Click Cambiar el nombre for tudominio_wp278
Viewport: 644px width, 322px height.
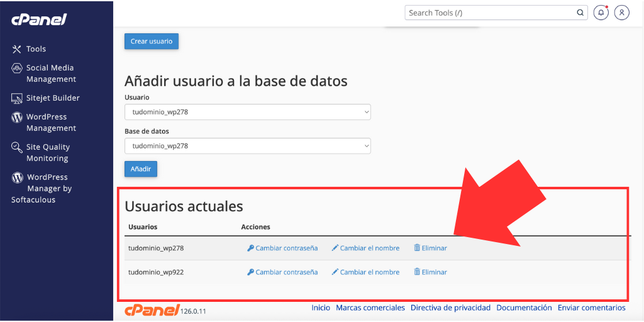coord(370,248)
